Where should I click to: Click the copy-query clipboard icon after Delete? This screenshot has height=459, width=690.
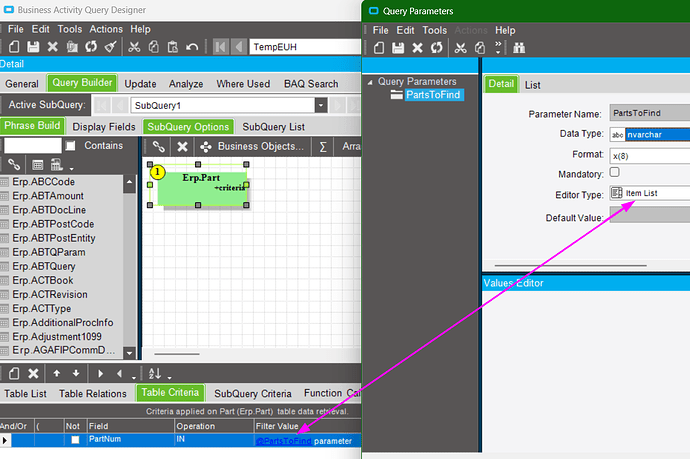pos(72,47)
